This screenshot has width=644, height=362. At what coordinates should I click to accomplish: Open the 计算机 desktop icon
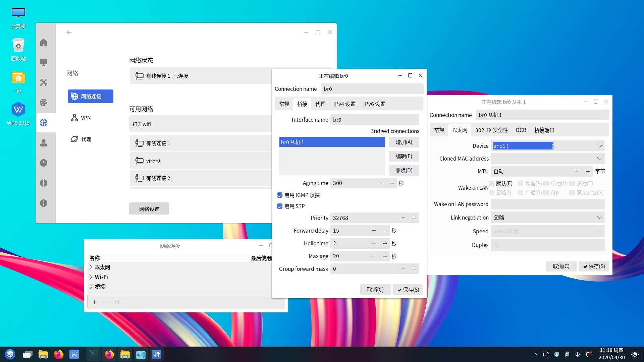pyautogui.click(x=18, y=18)
